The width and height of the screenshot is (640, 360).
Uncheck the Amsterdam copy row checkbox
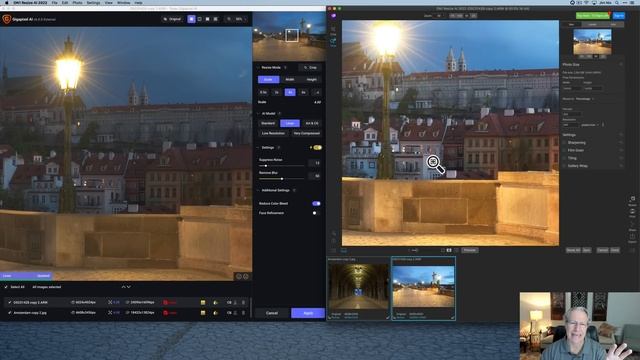click(10, 313)
